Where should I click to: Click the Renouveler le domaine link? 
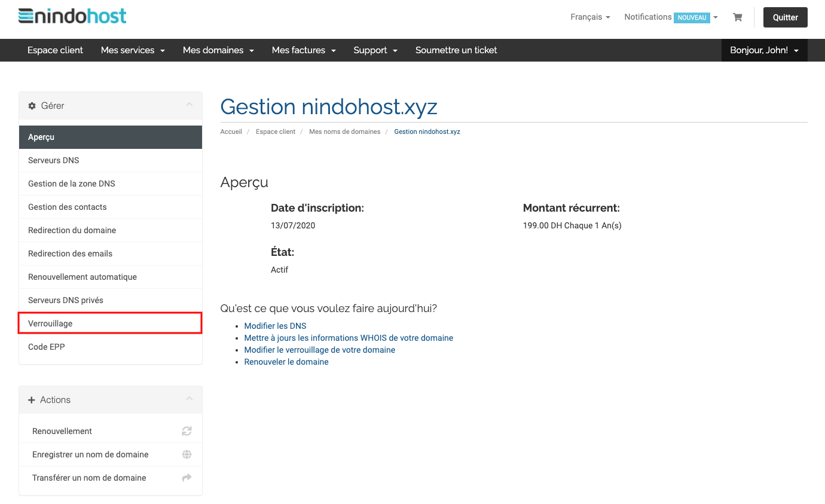point(286,362)
